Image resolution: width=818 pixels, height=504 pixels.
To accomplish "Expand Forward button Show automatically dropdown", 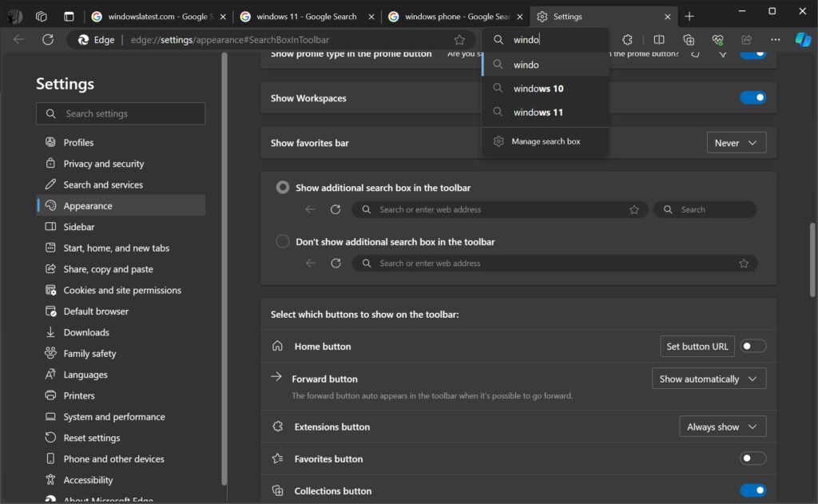I will coord(709,379).
